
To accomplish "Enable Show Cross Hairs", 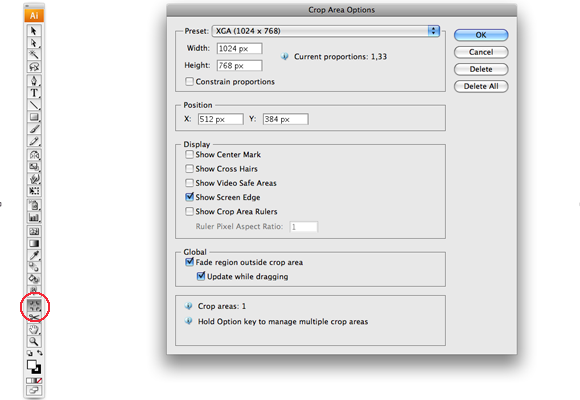I will click(189, 169).
